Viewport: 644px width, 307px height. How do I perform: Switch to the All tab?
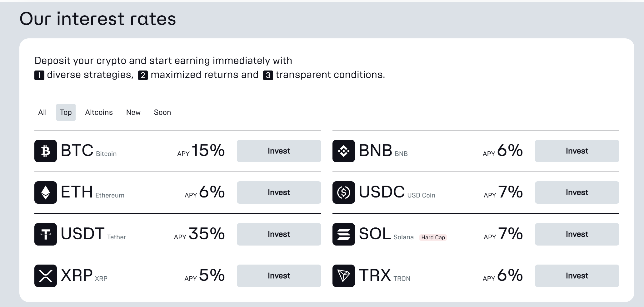pos(42,112)
